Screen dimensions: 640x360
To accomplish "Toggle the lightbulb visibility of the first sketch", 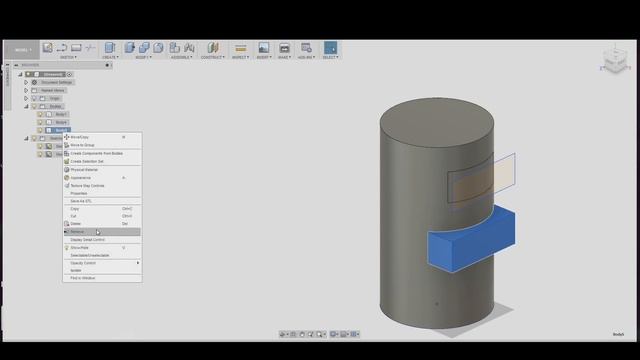I will (x=40, y=146).
